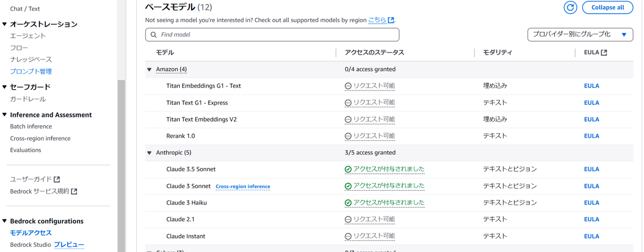Refresh the base models list
The image size is (644, 252).
(x=570, y=7)
